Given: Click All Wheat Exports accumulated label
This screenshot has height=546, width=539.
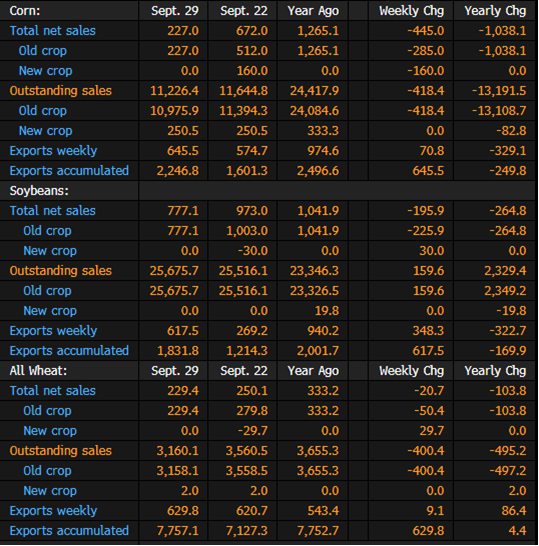Looking at the screenshot, I should [x=69, y=531].
